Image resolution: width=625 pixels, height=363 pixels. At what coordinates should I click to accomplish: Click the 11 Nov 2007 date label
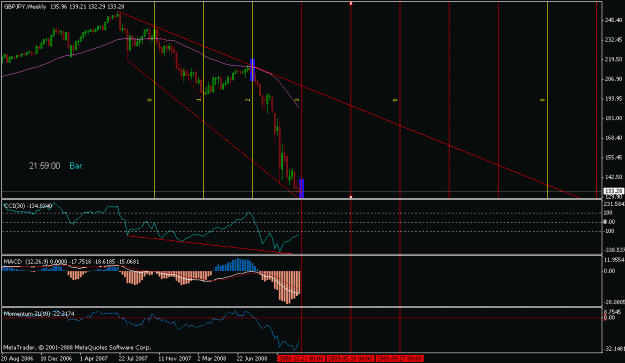(x=174, y=359)
